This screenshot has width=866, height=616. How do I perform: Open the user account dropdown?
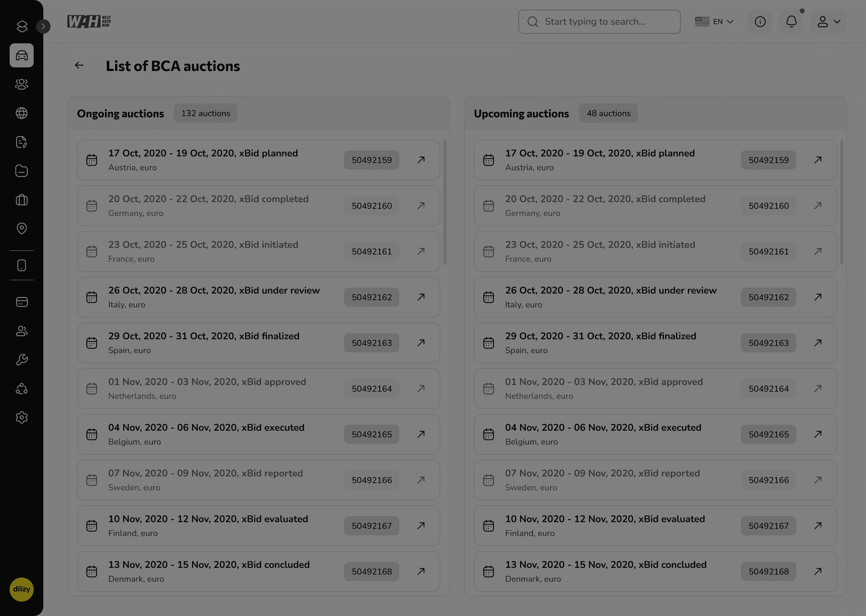point(828,22)
